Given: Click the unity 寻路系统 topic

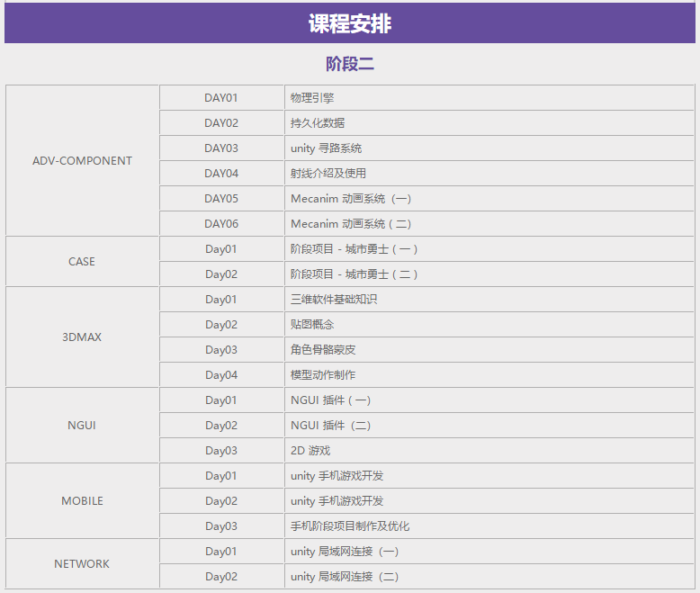Looking at the screenshot, I should (x=326, y=148).
